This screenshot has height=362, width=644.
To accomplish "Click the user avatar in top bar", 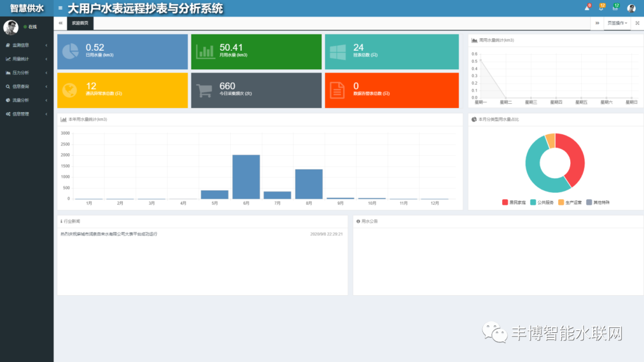I will pyautogui.click(x=631, y=8).
